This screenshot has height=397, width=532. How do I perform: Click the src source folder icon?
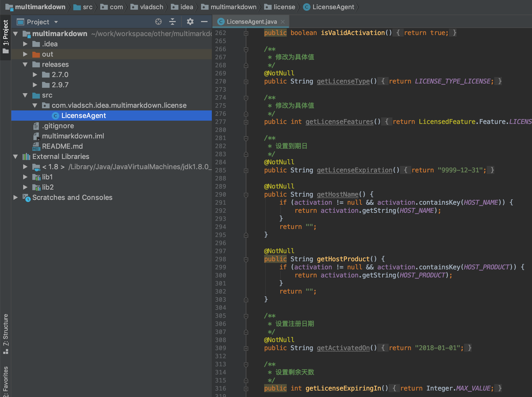[x=36, y=95]
